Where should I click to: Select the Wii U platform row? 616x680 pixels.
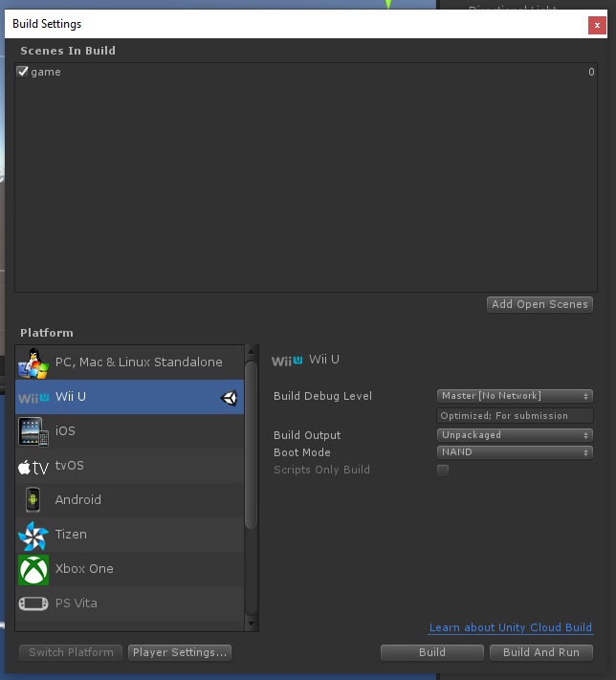[x=129, y=397]
